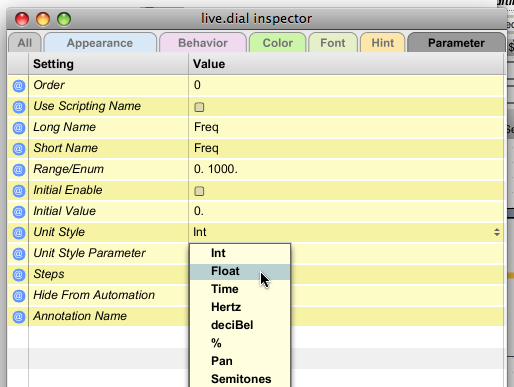Image resolution: width=514 pixels, height=387 pixels.
Task: Choose Hertz from the unit style menu
Action: (x=240, y=307)
